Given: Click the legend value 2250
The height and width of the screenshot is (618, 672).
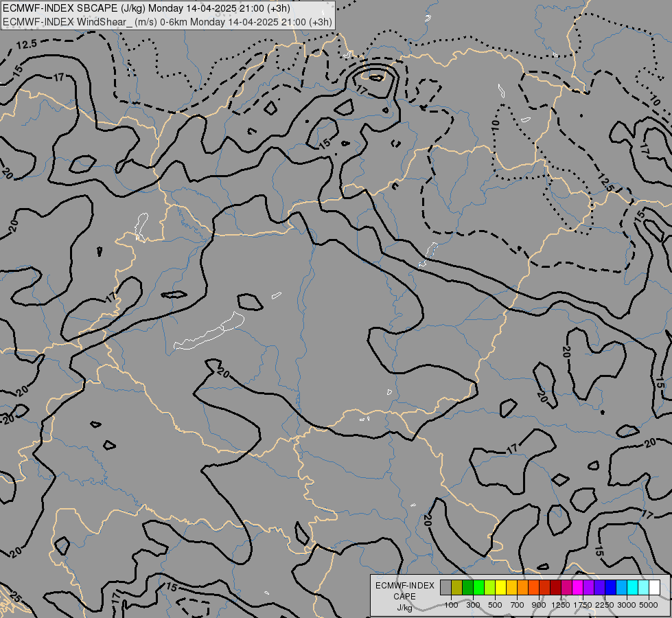Looking at the screenshot, I should (605, 605).
